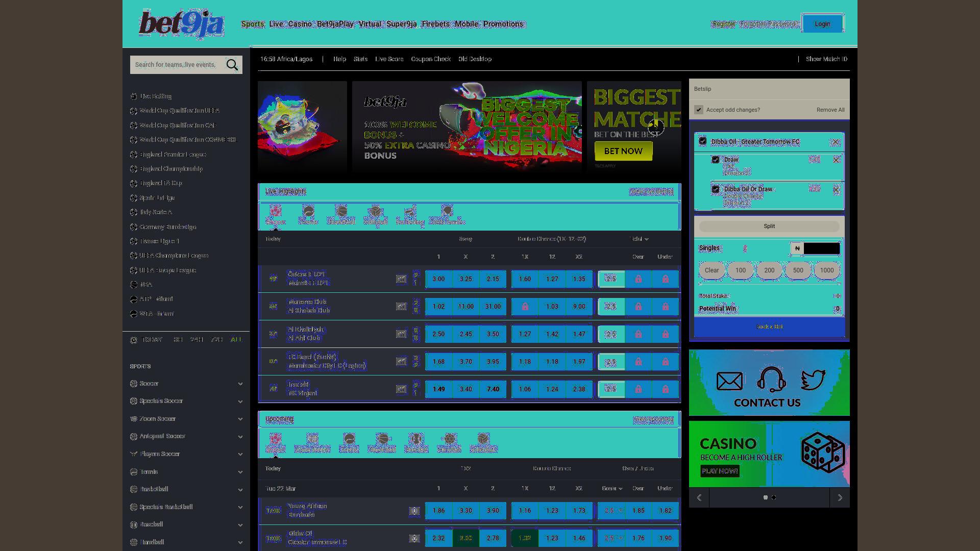Click the email envelope contact icon

point(729,381)
